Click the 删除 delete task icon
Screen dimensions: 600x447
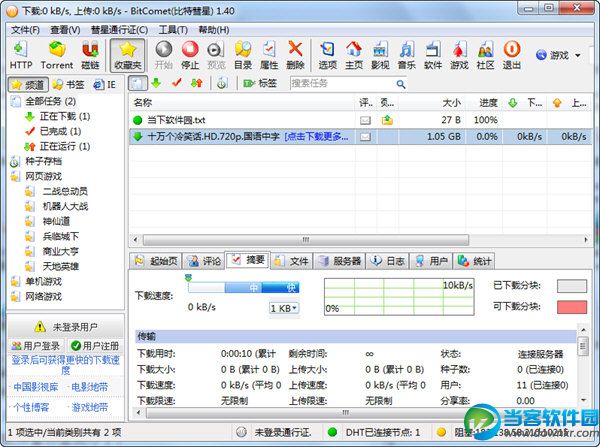(295, 55)
